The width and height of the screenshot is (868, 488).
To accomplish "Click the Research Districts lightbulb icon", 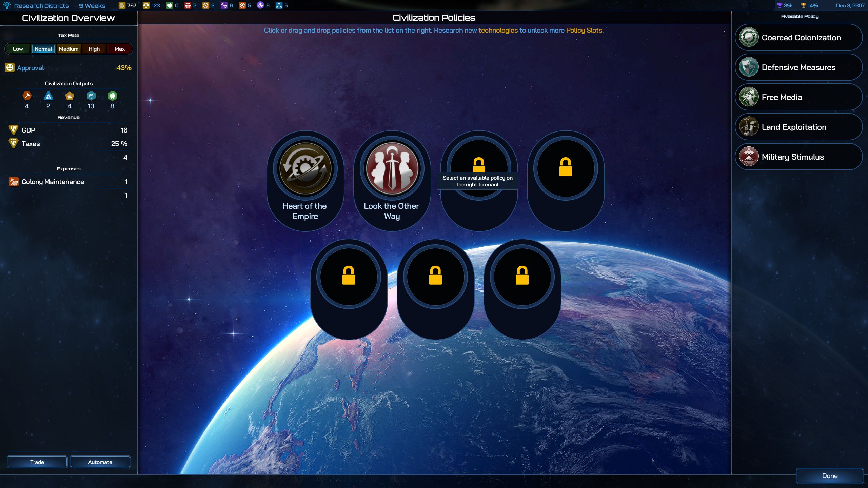I will (x=7, y=5).
